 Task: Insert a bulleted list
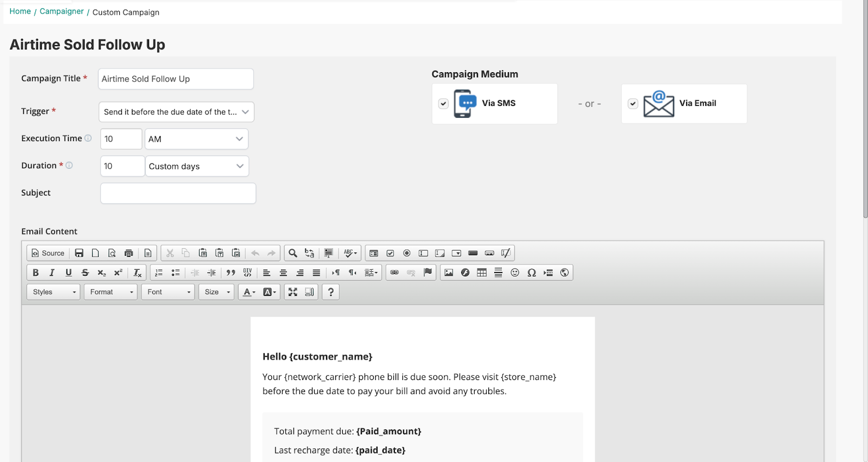click(x=175, y=273)
